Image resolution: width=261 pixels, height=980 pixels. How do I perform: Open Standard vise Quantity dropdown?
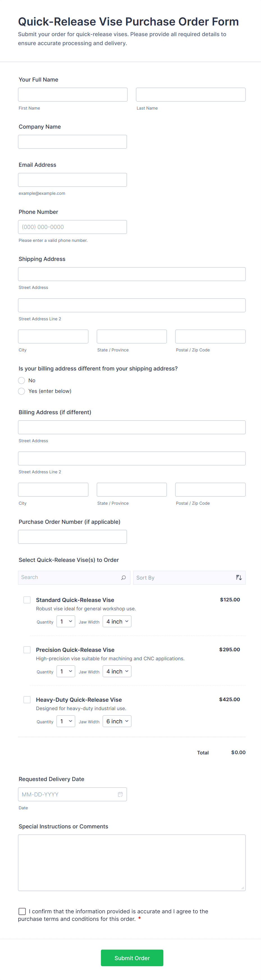pyautogui.click(x=66, y=622)
